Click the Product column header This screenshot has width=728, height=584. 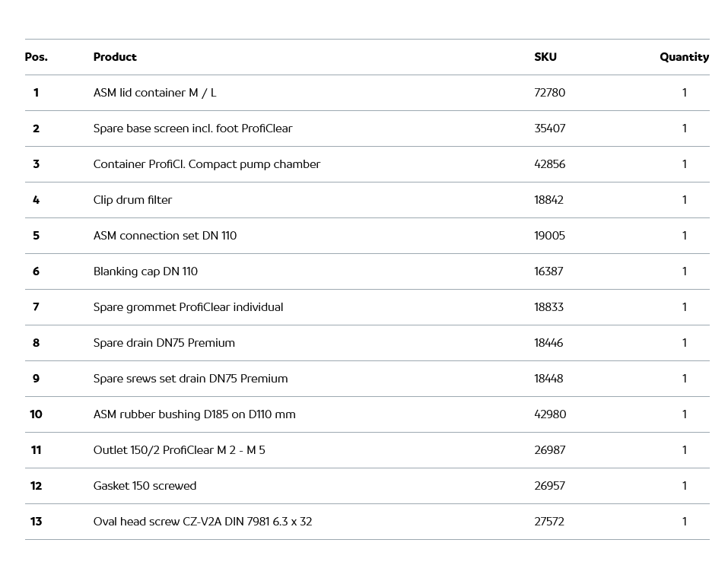(115, 57)
